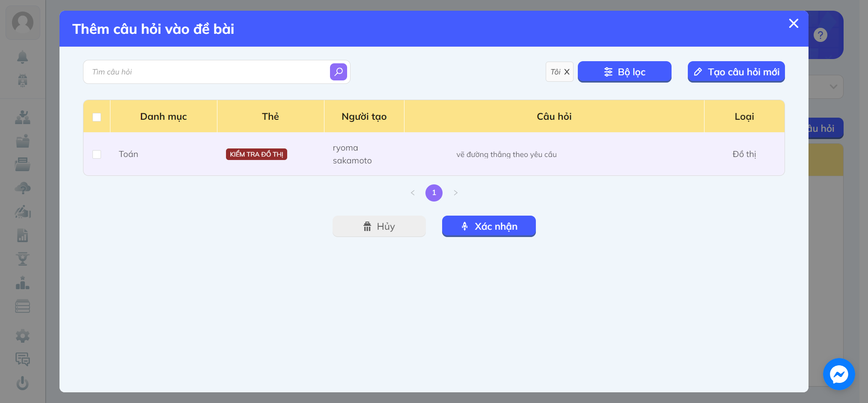Open the trophy sidebar icon
Image resolution: width=868 pixels, height=403 pixels.
pyautogui.click(x=23, y=259)
